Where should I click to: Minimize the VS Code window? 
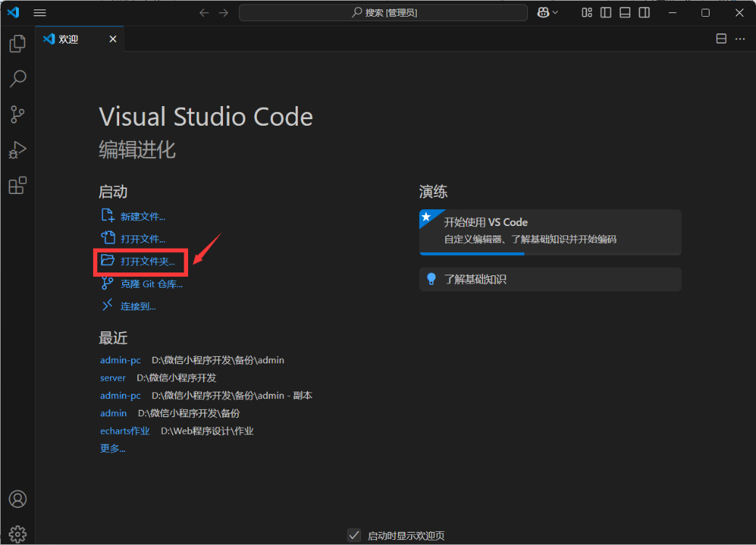[x=672, y=13]
